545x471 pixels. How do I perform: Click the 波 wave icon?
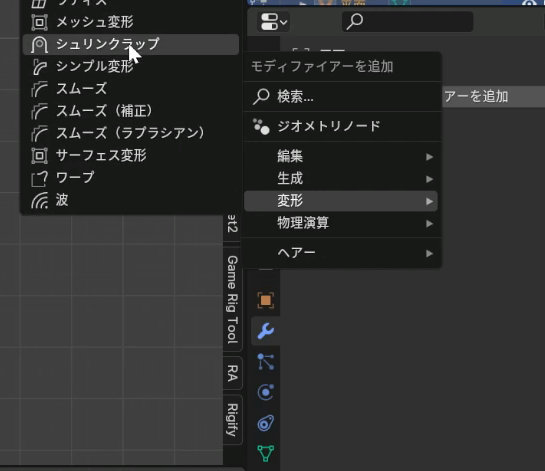pos(39,200)
